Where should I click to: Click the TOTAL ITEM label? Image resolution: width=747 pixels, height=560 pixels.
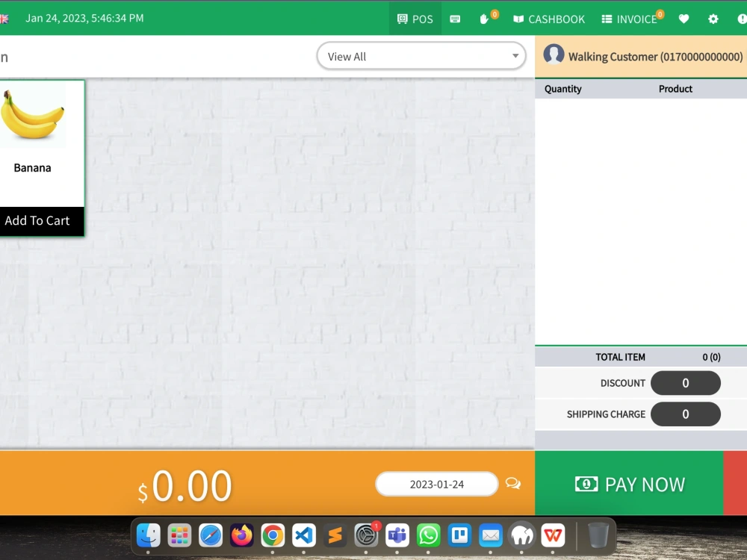[620, 357]
